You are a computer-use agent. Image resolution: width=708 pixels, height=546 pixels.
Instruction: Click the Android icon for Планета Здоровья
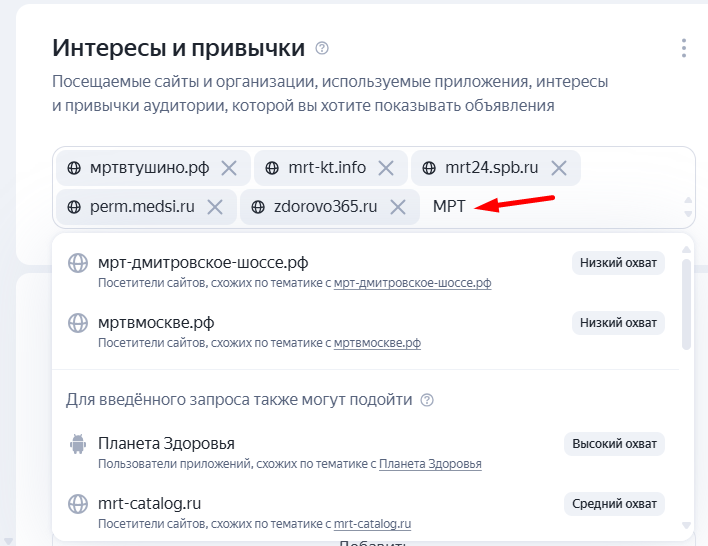click(78, 444)
